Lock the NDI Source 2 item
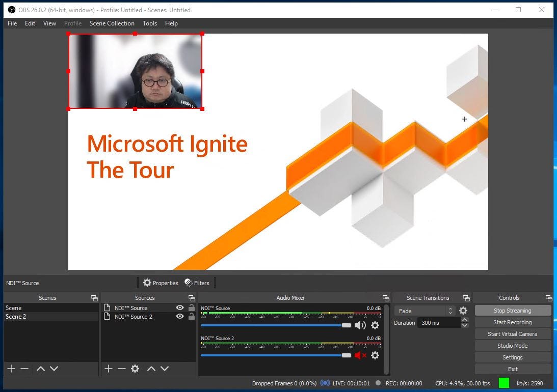Image resolution: width=557 pixels, height=392 pixels. [192, 316]
